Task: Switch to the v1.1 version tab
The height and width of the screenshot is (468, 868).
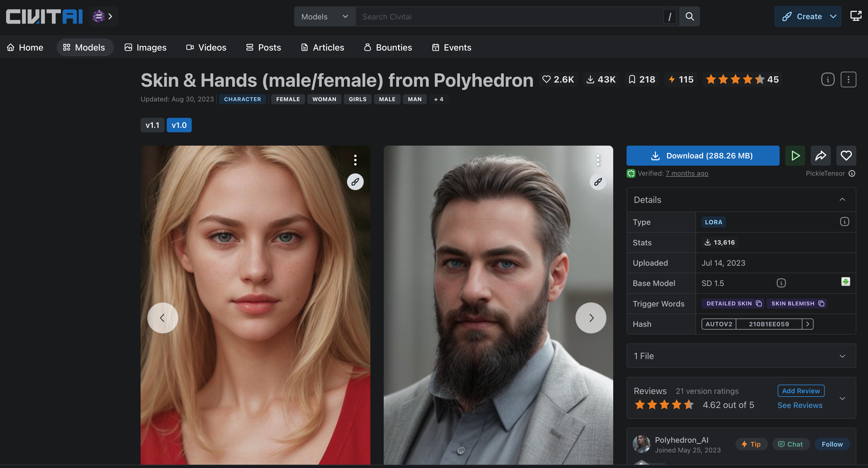Action: click(x=152, y=125)
